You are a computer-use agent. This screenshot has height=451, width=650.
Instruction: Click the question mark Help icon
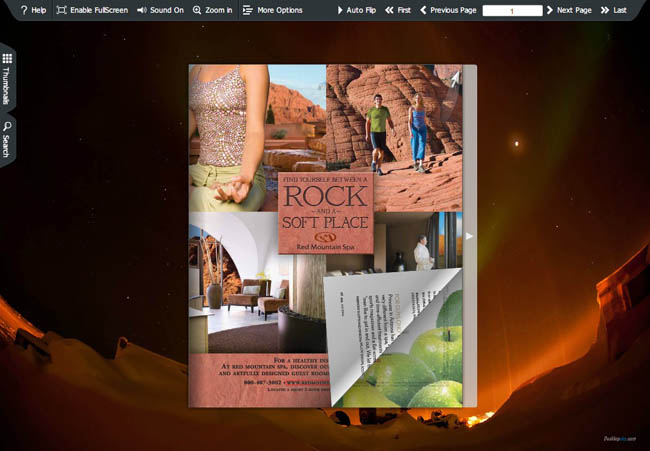pos(24,10)
